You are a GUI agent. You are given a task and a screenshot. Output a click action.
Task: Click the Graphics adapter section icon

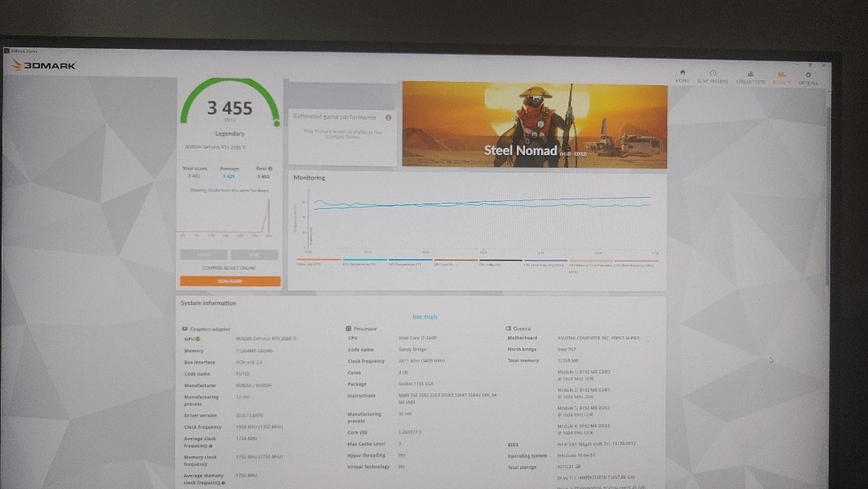tap(185, 329)
